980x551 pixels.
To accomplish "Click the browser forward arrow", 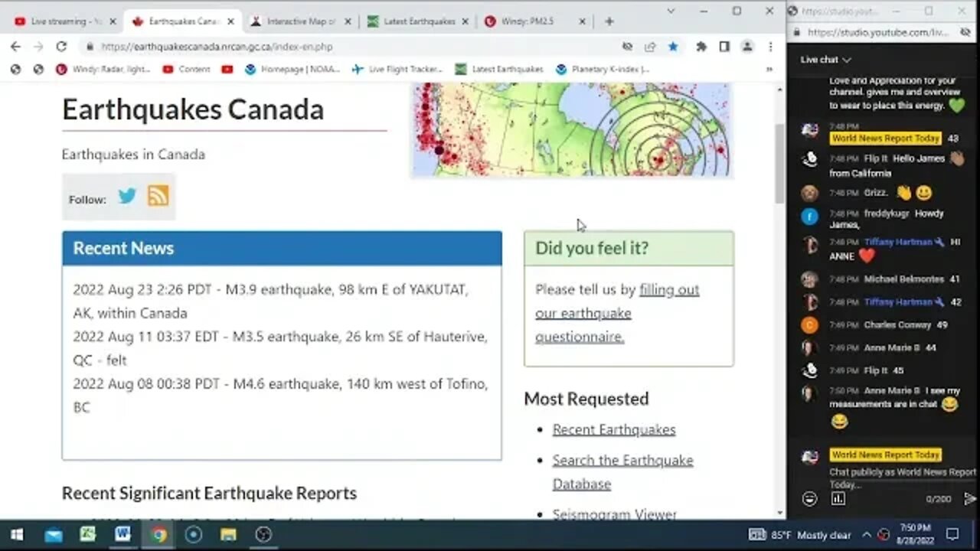I will 38,47.
